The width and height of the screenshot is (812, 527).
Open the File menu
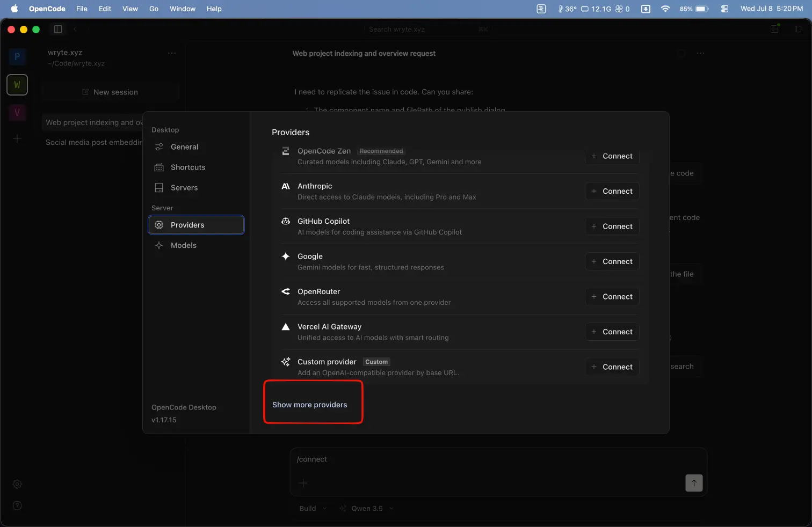tap(82, 9)
